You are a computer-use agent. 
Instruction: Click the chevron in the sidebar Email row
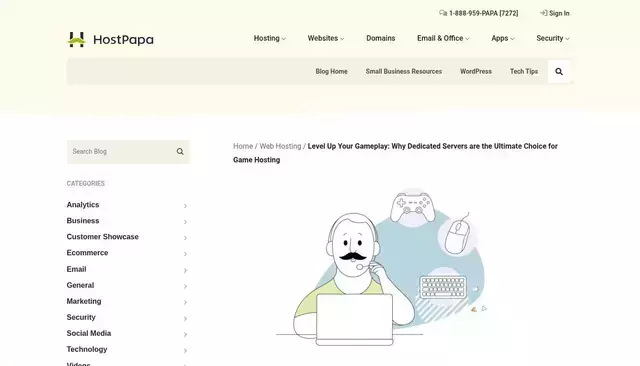(x=185, y=270)
